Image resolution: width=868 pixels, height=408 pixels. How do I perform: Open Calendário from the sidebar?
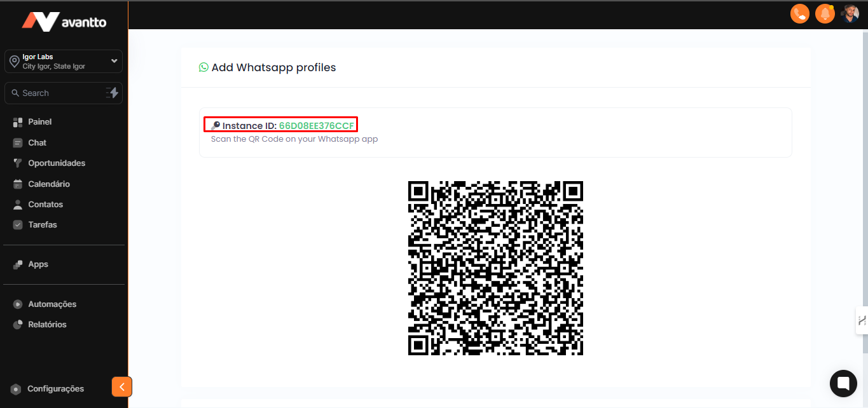(x=48, y=184)
